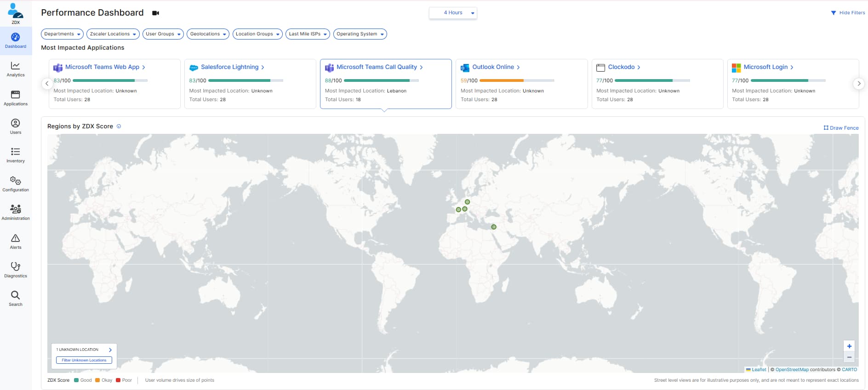Open the ZDX home logo
Image resolution: width=868 pixels, height=390 pixels.
[x=16, y=13]
